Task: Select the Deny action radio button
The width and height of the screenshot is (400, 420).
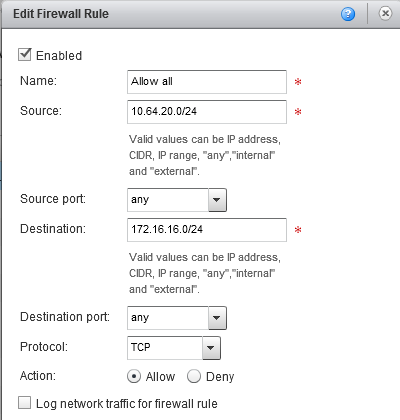Action: [x=194, y=376]
